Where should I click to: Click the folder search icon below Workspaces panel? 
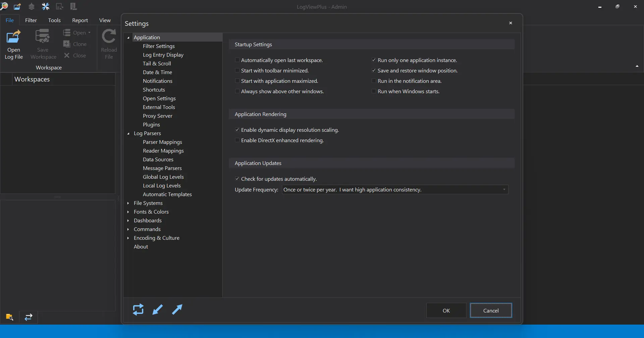click(10, 317)
